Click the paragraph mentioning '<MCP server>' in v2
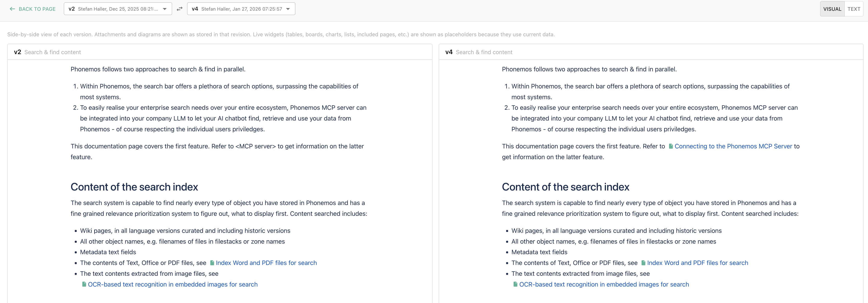The image size is (868, 303). tap(217, 152)
